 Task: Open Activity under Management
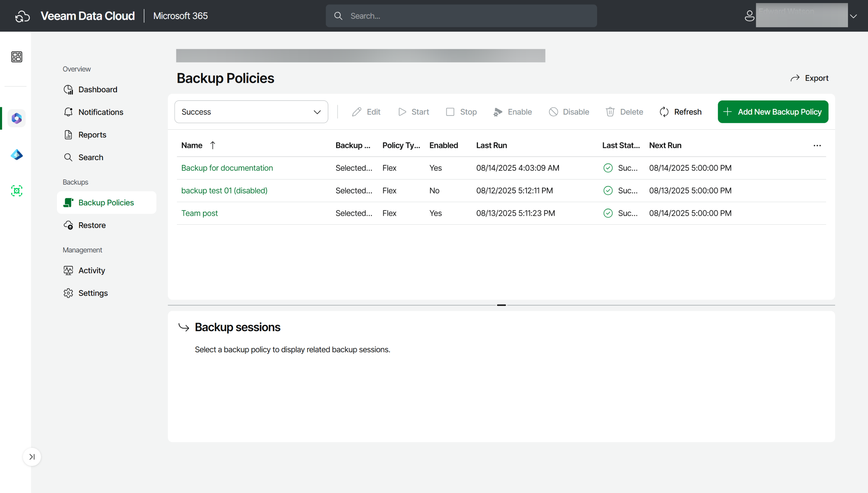click(92, 270)
